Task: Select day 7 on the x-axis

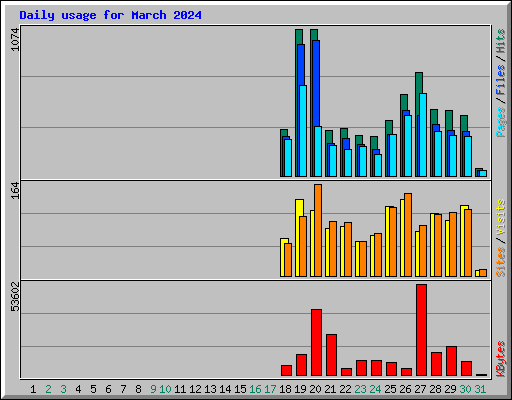Action: tap(123, 389)
